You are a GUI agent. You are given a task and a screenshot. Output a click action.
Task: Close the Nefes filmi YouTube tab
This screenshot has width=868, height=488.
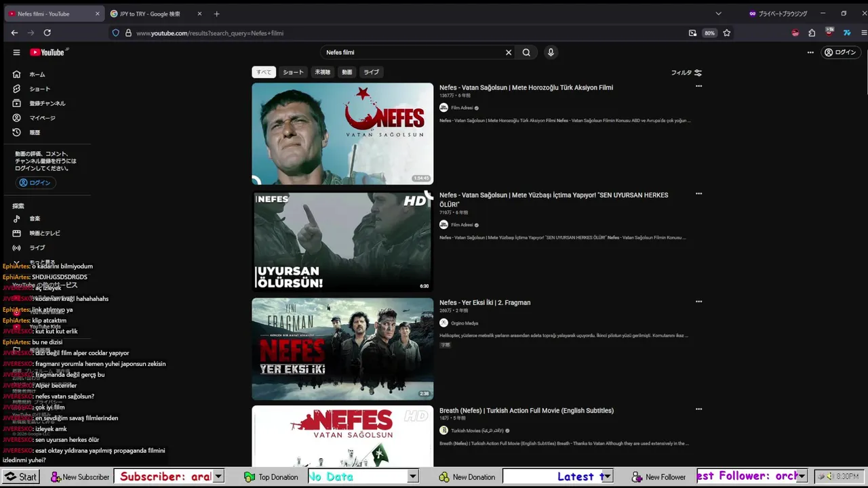point(97,14)
